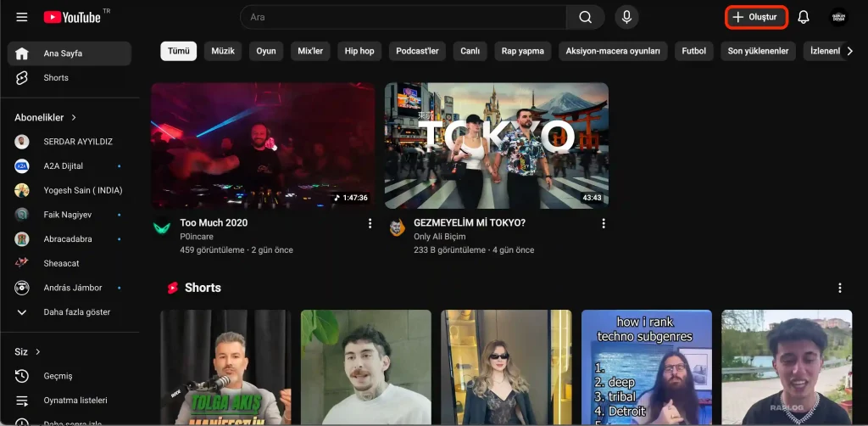868x426 pixels.
Task: Click the YouTube logo
Action: [x=73, y=17]
